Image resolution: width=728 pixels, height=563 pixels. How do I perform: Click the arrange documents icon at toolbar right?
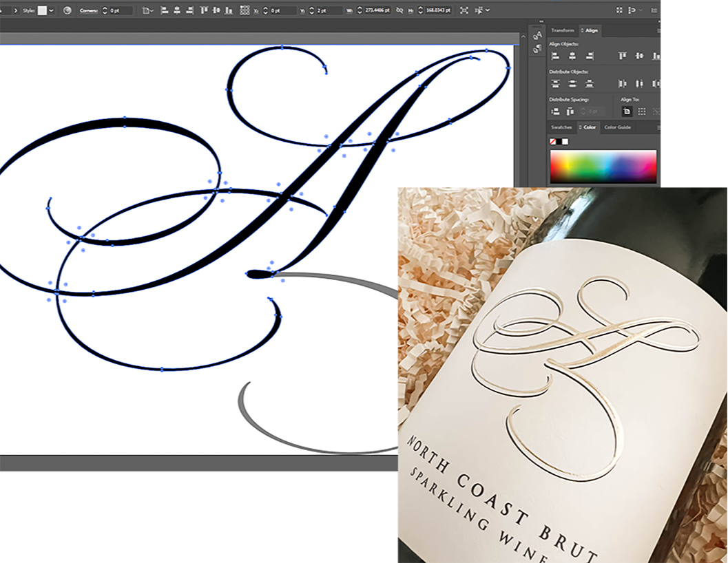click(x=619, y=10)
